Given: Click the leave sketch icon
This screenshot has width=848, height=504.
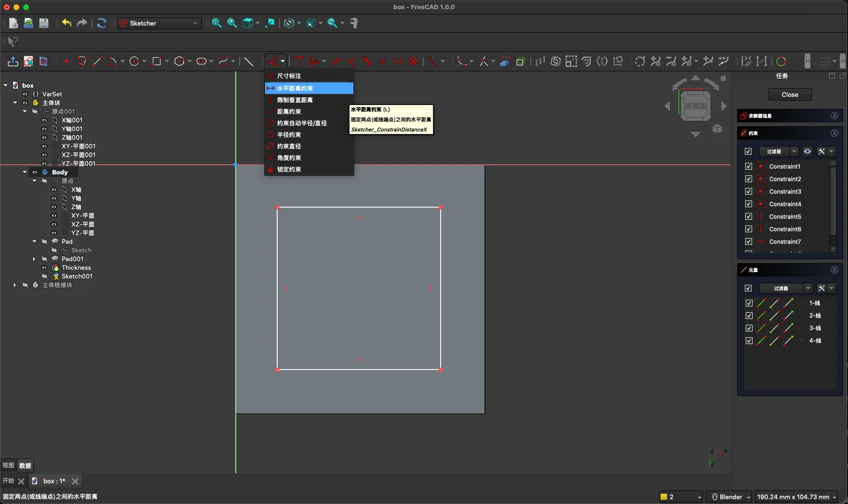Looking at the screenshot, I should (13, 61).
